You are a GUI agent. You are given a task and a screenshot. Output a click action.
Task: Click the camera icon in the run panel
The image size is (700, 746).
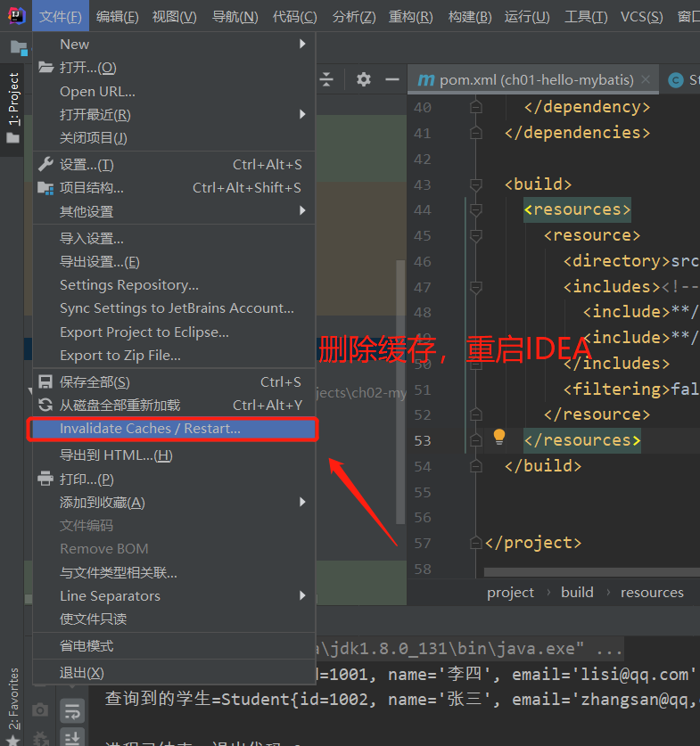(x=40, y=709)
